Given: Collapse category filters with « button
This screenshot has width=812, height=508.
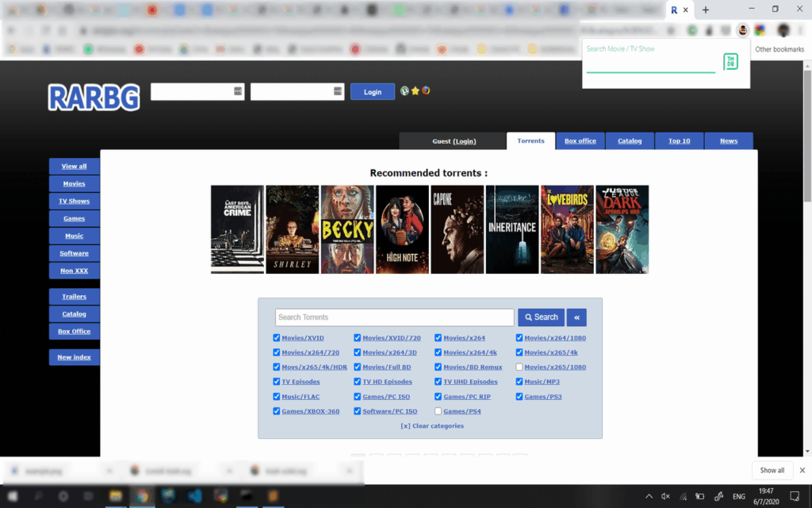Looking at the screenshot, I should [576, 317].
